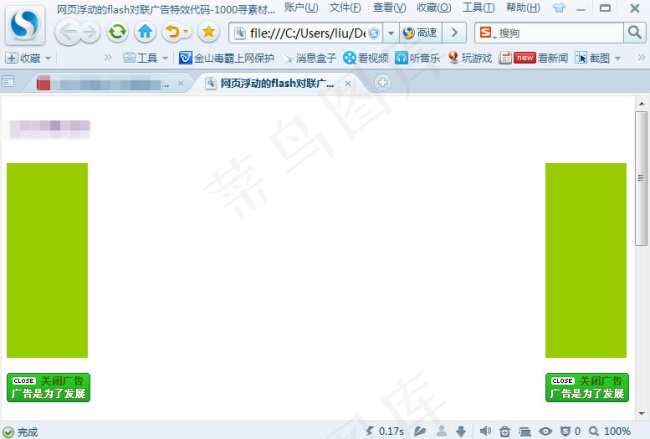
Task: Open 工具 toolbox button
Action: (x=140, y=58)
